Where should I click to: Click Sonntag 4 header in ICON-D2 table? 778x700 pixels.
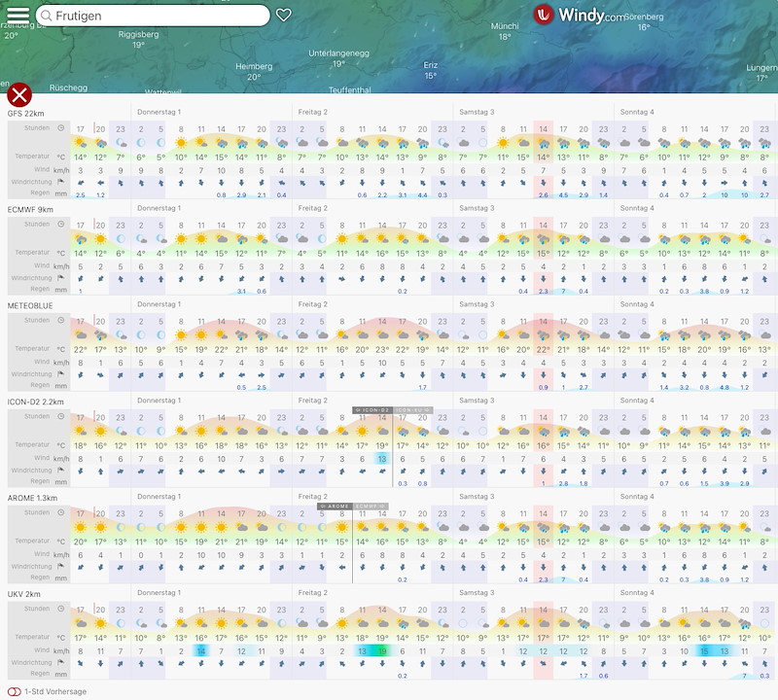(637, 401)
